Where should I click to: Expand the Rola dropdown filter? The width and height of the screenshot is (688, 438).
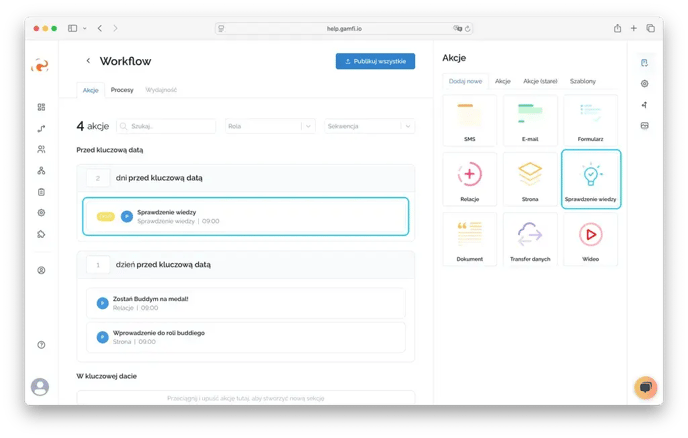pos(270,126)
